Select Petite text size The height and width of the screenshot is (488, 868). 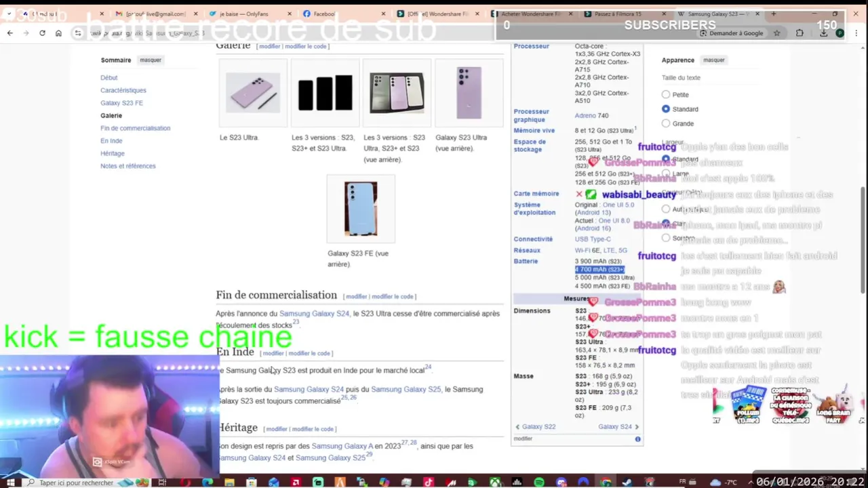pos(666,95)
